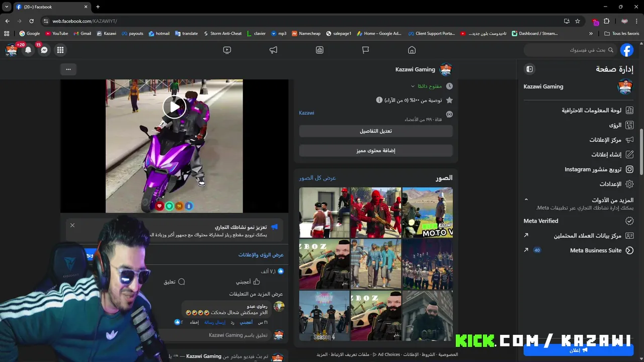The width and height of the screenshot is (644, 362).
Task: Open the Season 4 photo thumbnail
Action: coord(325,315)
